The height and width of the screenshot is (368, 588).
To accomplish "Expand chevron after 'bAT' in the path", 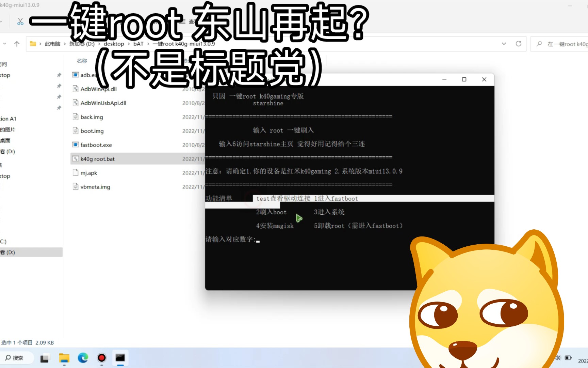I will [148, 44].
